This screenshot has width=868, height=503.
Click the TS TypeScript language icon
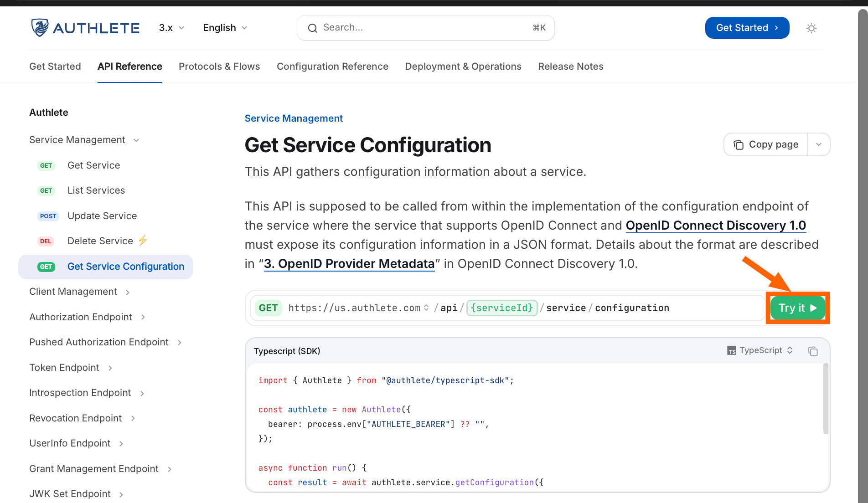click(731, 350)
